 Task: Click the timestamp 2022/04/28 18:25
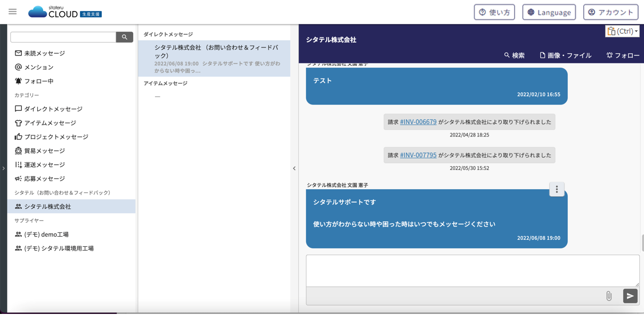pos(469,135)
